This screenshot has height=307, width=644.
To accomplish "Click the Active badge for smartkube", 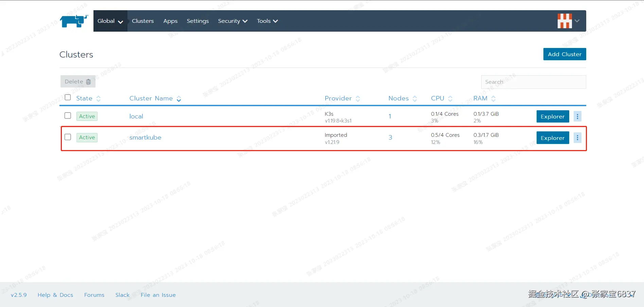I will 87,138.
